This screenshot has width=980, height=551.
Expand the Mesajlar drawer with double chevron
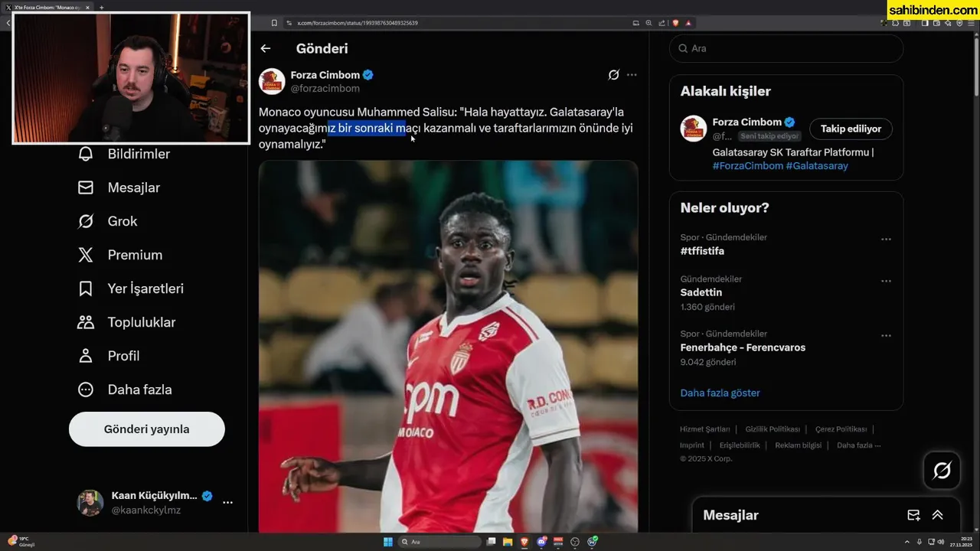(x=937, y=515)
